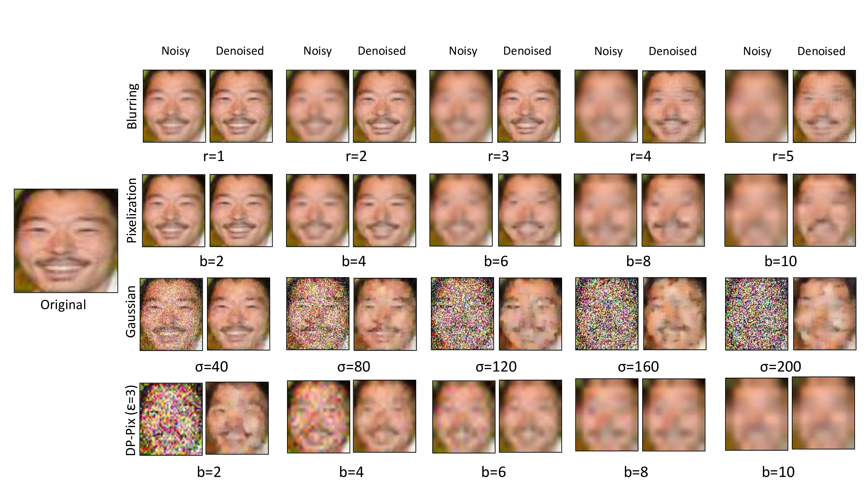Open the Pixelization denoised image at b=2
This screenshot has width=868, height=488.
pyautogui.click(x=241, y=210)
